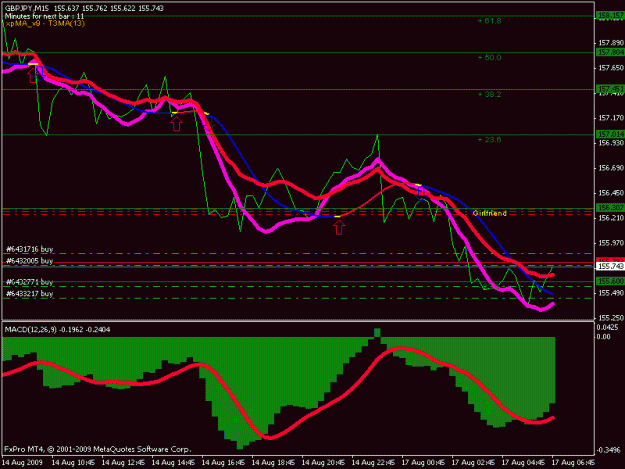Click the 155.490 price scale value

tap(611, 293)
